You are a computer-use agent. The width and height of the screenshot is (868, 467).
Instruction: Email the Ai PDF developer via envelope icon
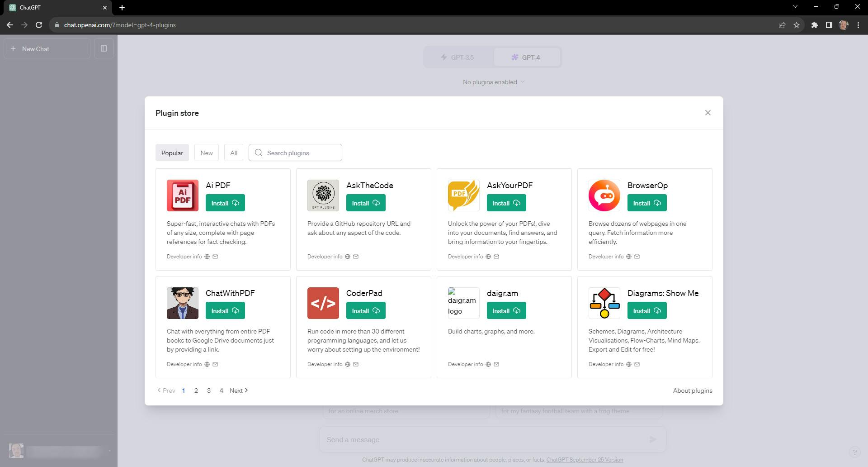[x=215, y=257]
